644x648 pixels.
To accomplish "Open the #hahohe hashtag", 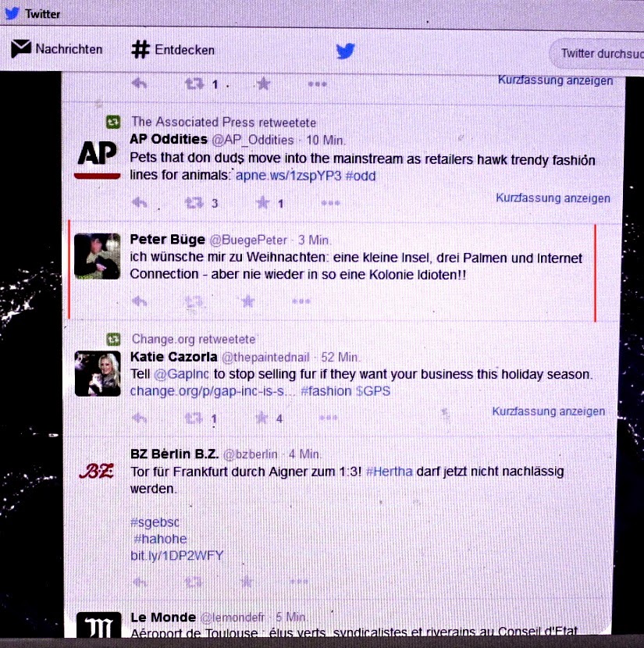I will click(160, 539).
